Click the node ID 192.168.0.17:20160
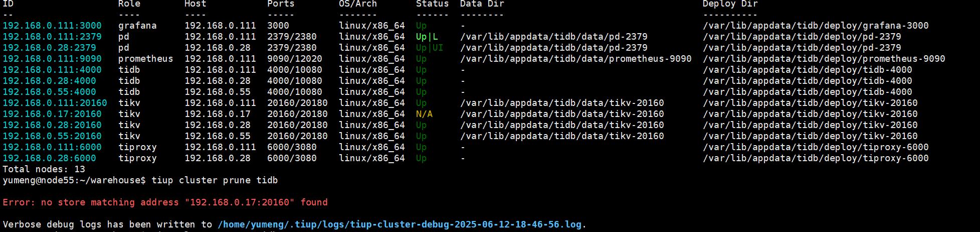Image resolution: width=980 pixels, height=232 pixels. point(52,114)
